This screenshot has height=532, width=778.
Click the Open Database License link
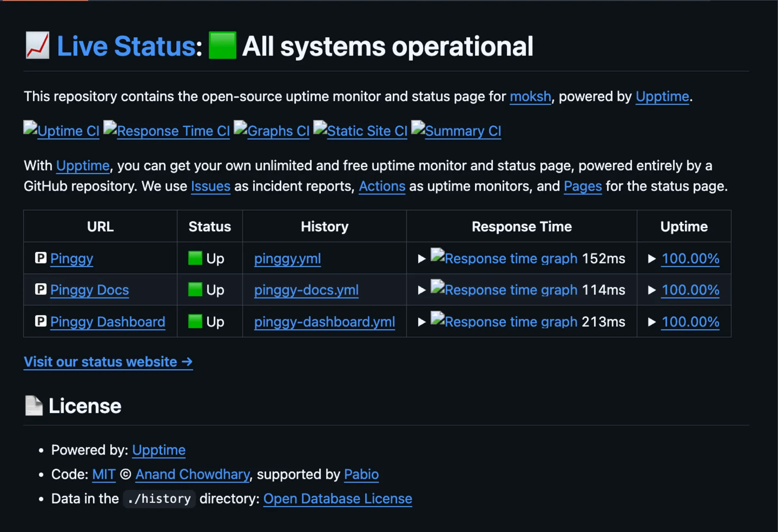tap(338, 498)
